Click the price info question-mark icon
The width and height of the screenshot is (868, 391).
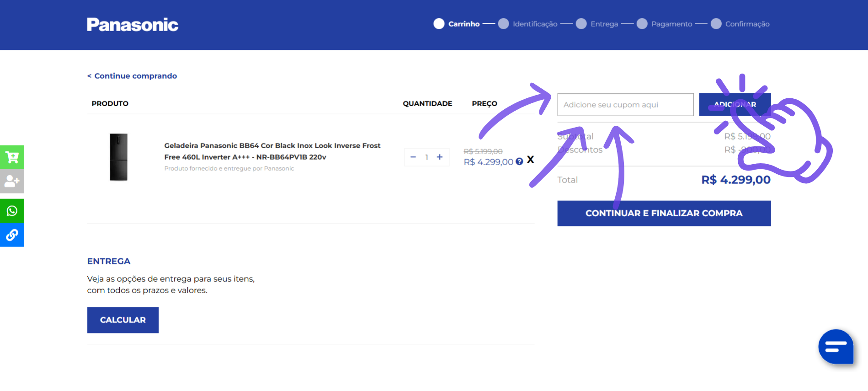point(519,161)
